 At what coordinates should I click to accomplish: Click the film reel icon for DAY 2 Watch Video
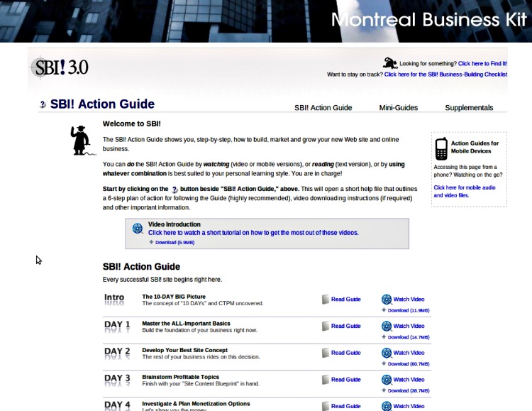(387, 353)
